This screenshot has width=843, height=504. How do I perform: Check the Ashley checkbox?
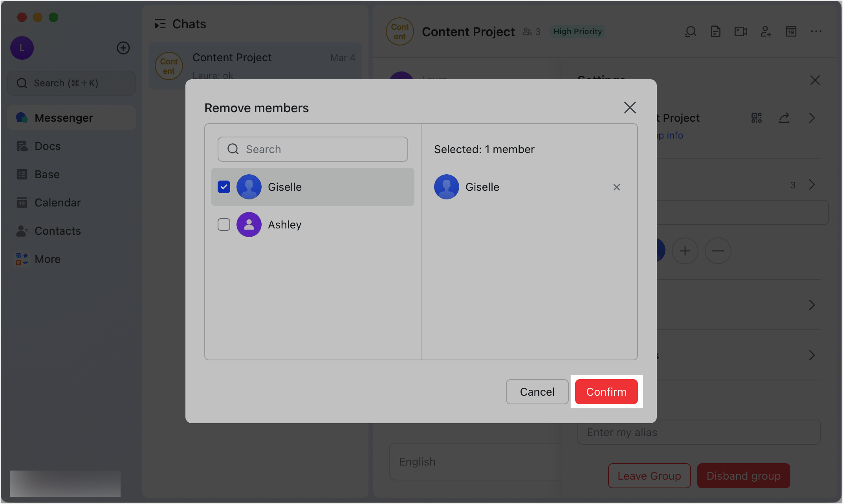click(224, 224)
